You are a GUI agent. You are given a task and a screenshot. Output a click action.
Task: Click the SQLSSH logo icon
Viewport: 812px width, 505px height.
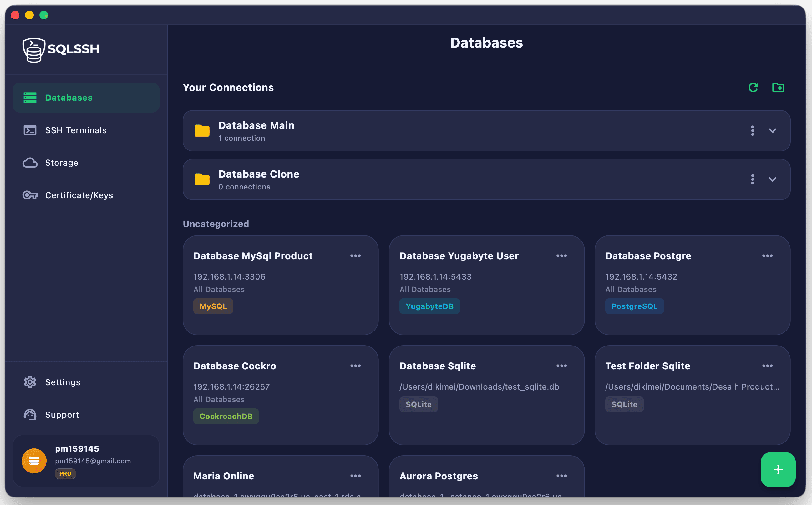(x=34, y=50)
